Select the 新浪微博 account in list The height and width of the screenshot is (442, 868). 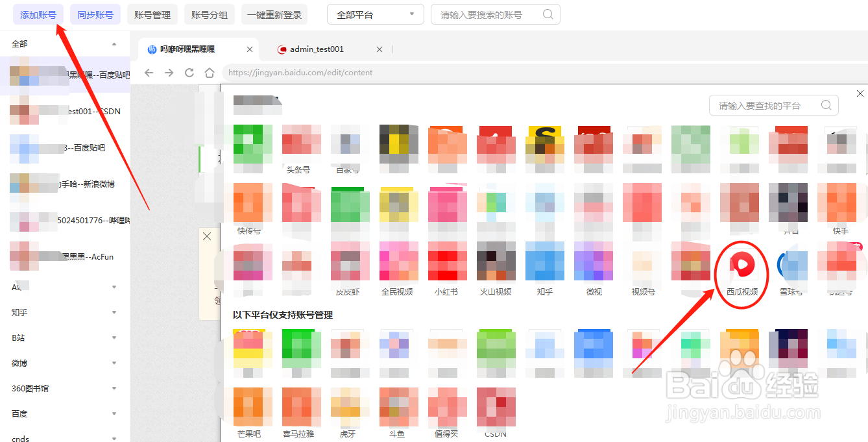point(65,184)
